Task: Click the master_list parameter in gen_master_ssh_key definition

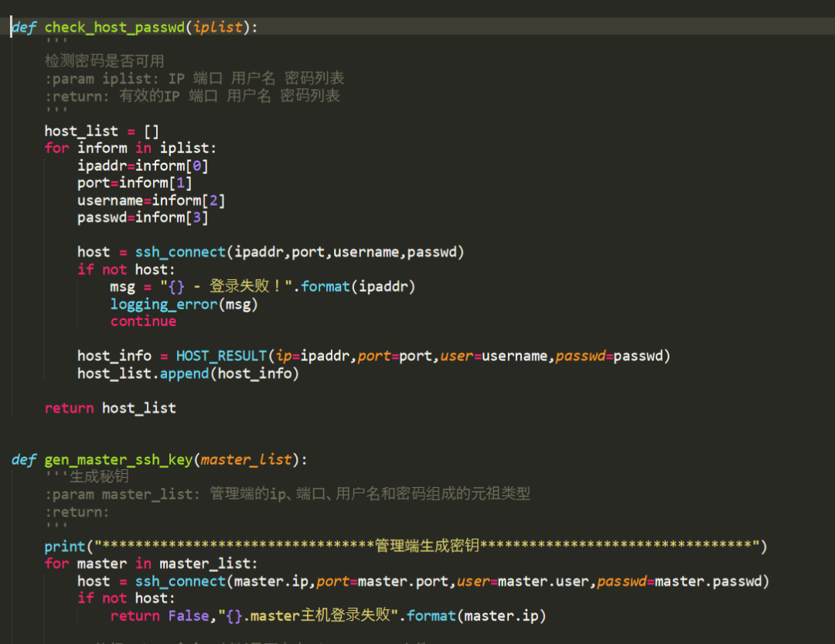Action: pos(246,460)
